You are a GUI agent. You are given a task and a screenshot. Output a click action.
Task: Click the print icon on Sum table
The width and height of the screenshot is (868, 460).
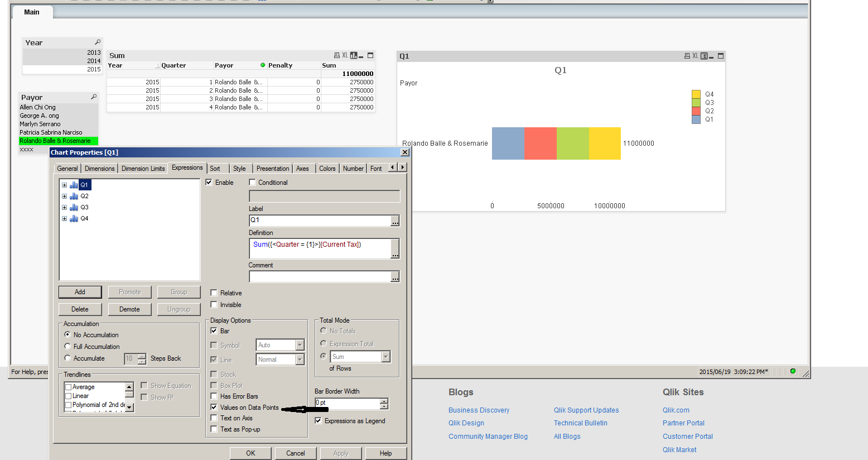pyautogui.click(x=337, y=55)
